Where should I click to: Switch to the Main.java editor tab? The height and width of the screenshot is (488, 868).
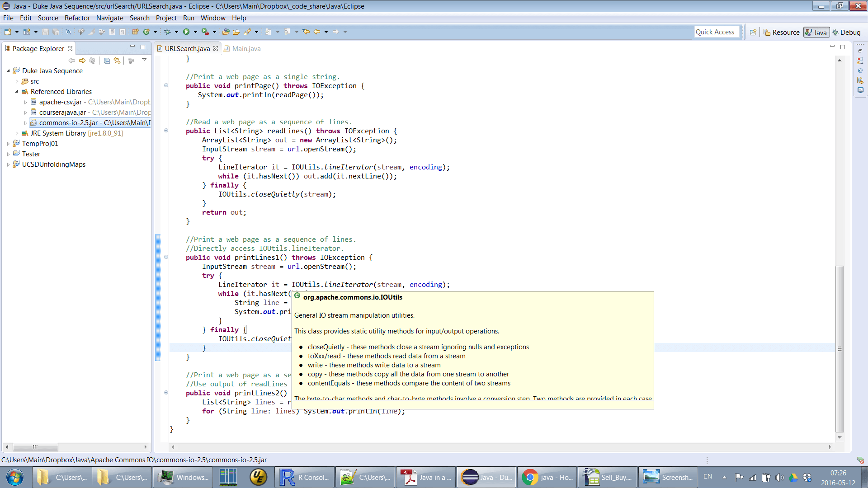click(x=246, y=49)
